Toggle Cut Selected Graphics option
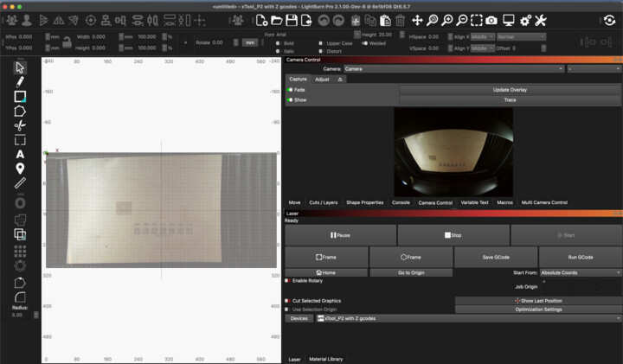 (287, 300)
